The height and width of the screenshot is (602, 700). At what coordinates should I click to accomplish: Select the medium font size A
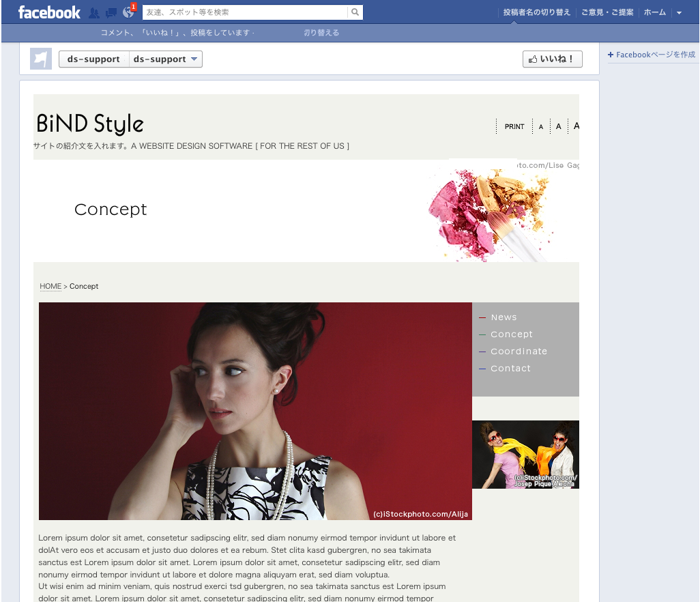point(558,126)
